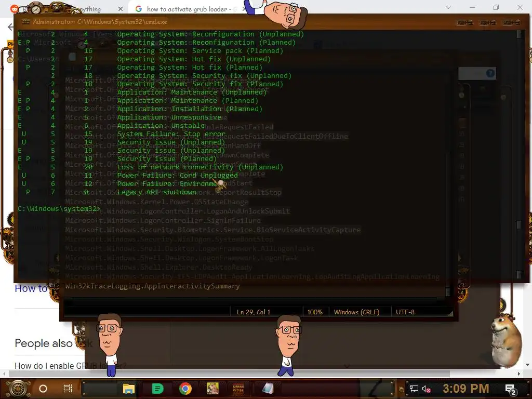Open the steampunk Start button
Image resolution: width=532 pixels, height=399 pixels.
point(19,389)
